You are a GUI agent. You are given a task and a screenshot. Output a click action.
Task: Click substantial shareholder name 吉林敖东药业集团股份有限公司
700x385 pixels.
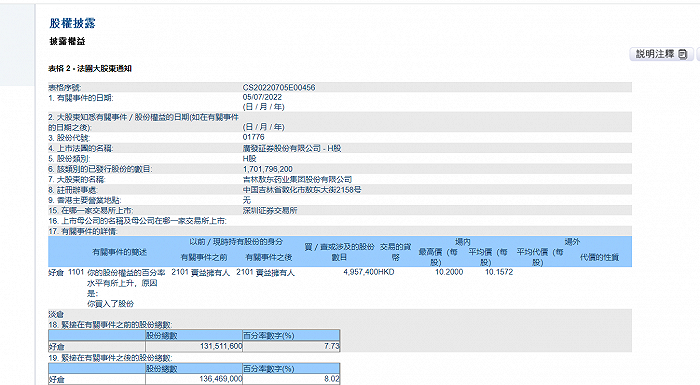point(297,180)
